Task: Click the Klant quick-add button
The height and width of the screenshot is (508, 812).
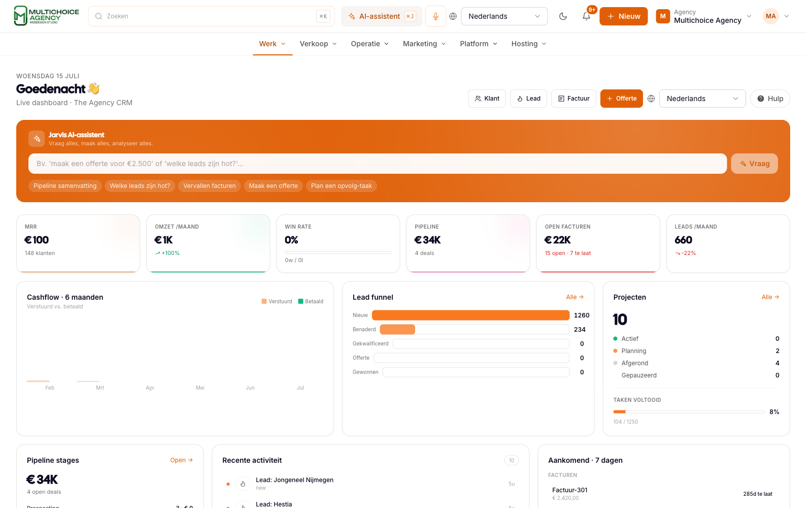Action: [487, 99]
